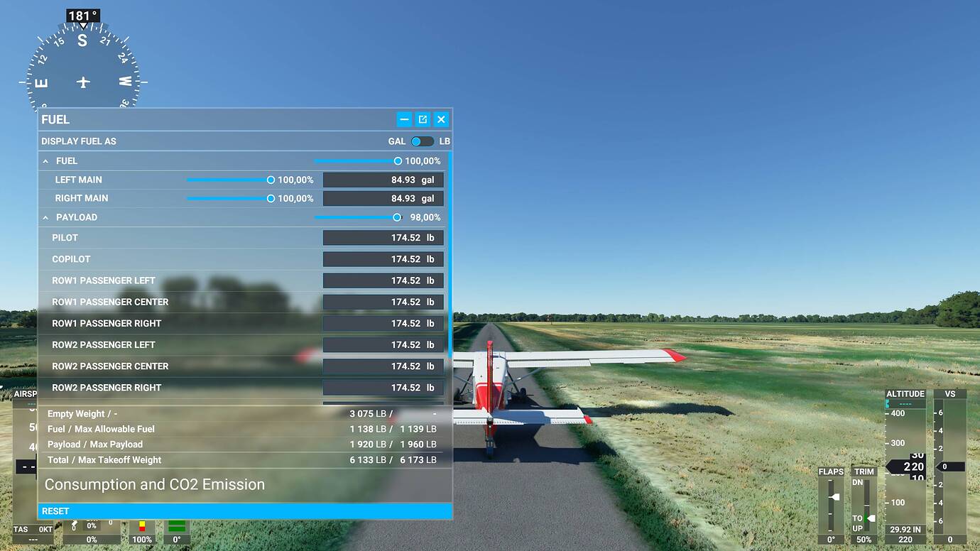Click the '6 173 LB' max takeoff value
Viewport: 980px width, 551px height.
(x=418, y=460)
